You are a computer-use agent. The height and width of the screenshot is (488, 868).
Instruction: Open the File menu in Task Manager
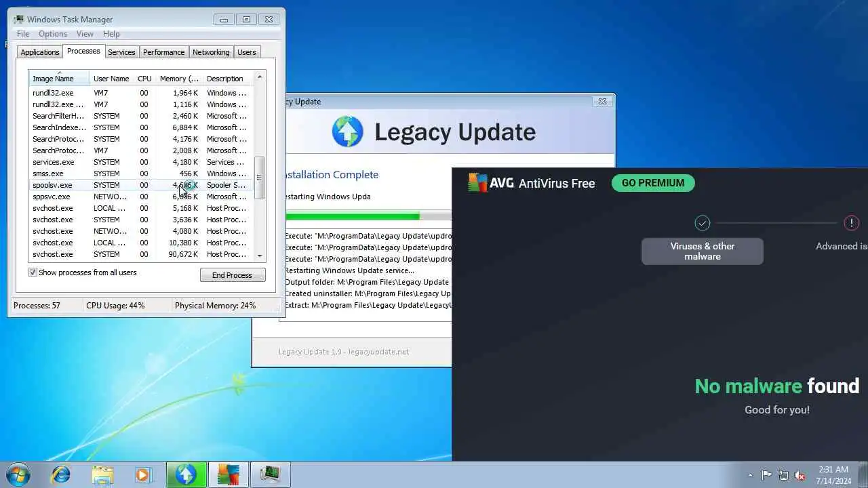pyautogui.click(x=23, y=34)
